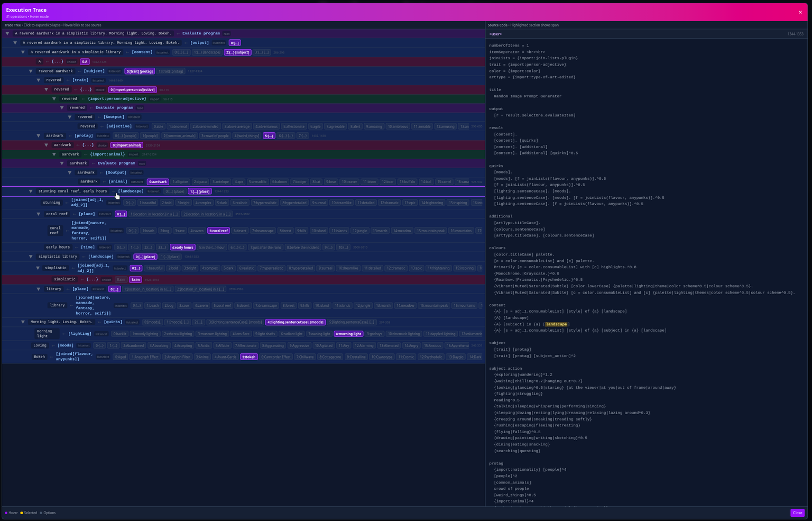Collapse the [trait] row triangle
Image resolution: width=812 pixels, height=521 pixels.
coord(39,80)
